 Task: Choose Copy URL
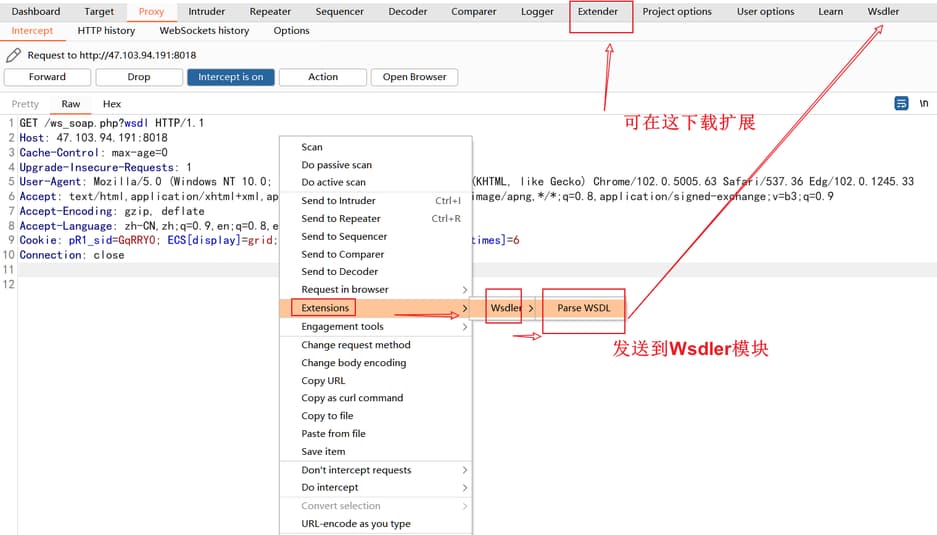[376, 381]
